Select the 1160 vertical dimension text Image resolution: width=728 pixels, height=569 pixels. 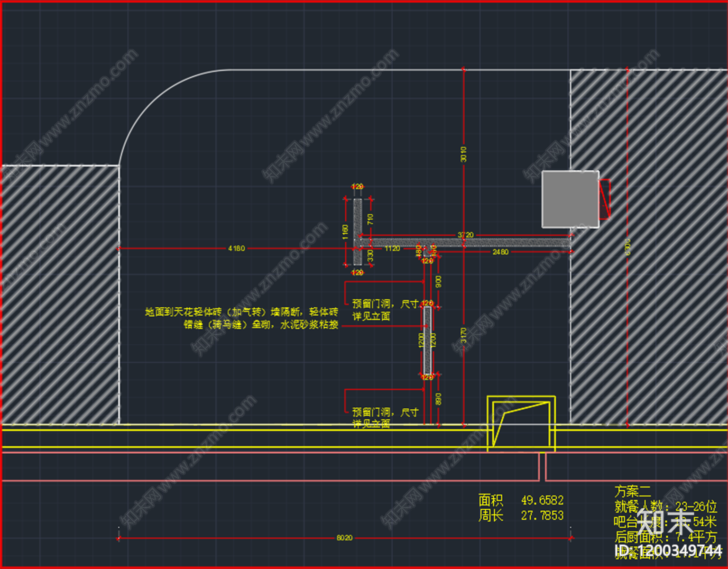point(345,232)
